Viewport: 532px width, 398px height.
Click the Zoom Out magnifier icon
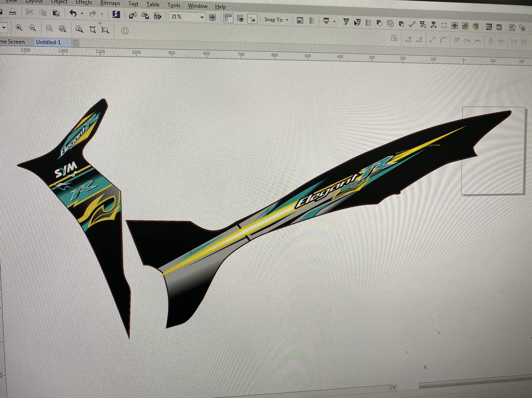[33, 28]
